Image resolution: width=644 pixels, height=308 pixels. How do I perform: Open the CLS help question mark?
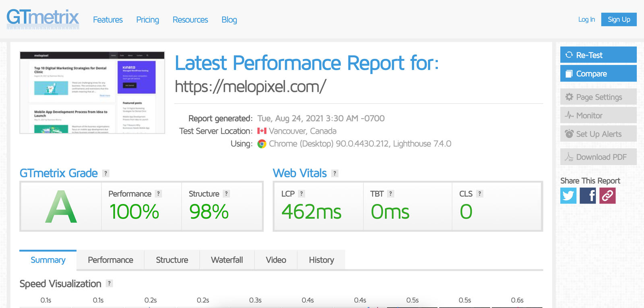[x=479, y=194]
